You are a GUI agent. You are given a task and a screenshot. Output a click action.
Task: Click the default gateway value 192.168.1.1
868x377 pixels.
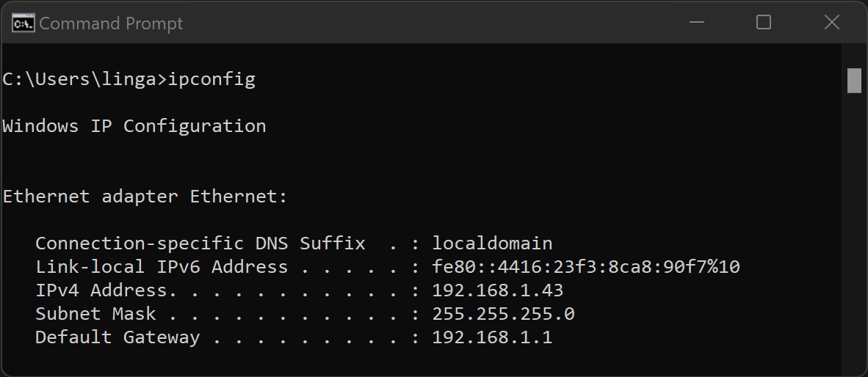[x=492, y=337]
